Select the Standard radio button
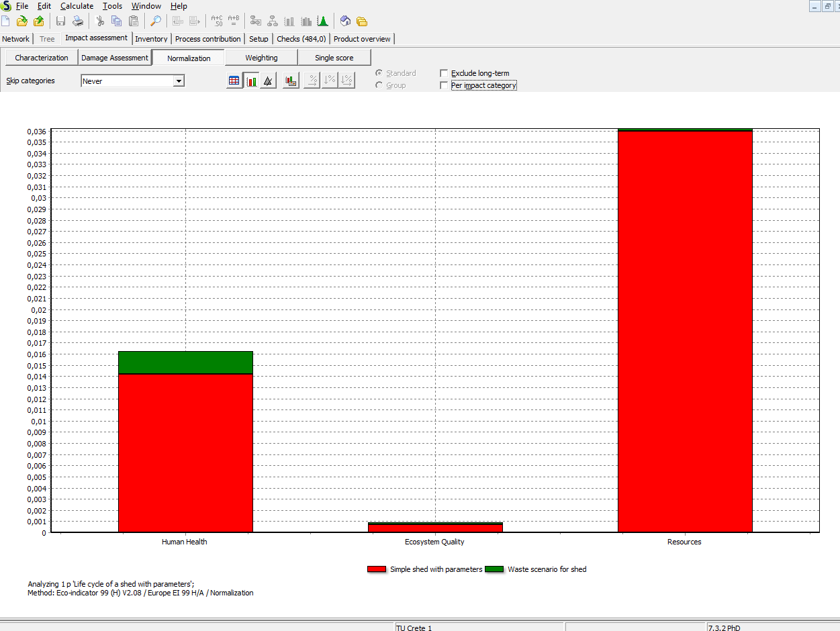This screenshot has height=631, width=840. (379, 73)
